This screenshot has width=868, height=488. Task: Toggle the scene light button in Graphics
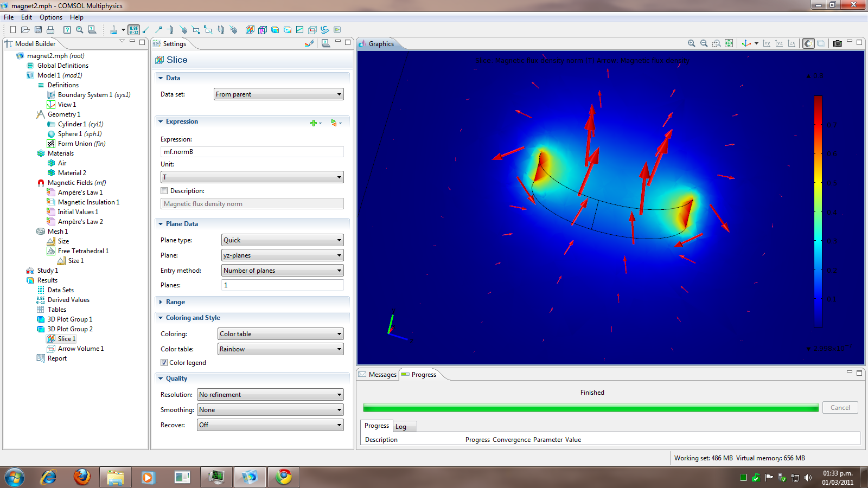808,43
